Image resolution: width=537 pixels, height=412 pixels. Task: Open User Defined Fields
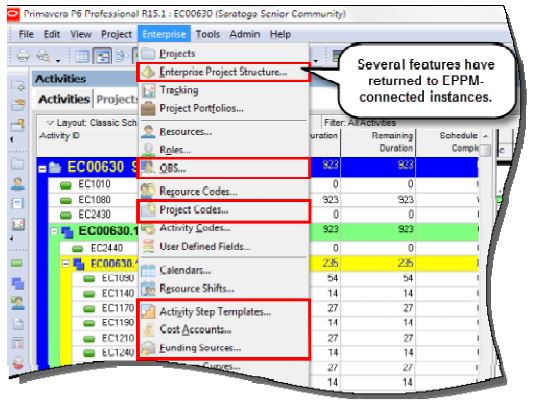(224, 246)
